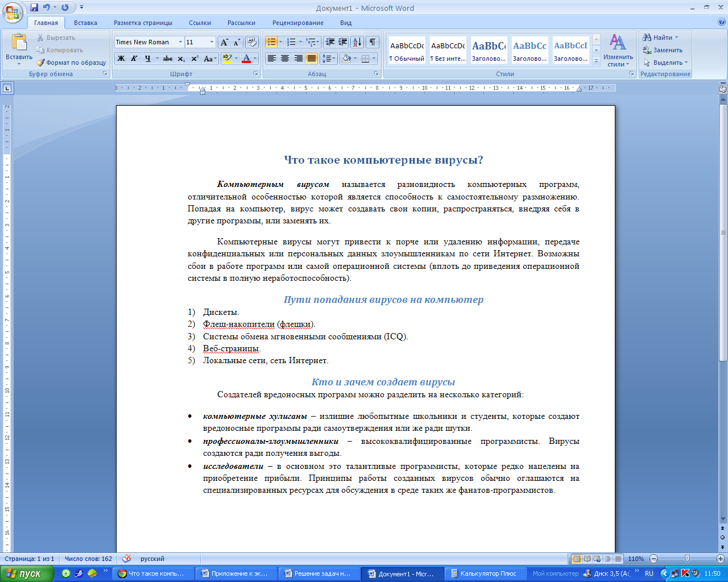The height and width of the screenshot is (582, 728).
Task: Center the paragraph text
Action: pyautogui.click(x=285, y=59)
